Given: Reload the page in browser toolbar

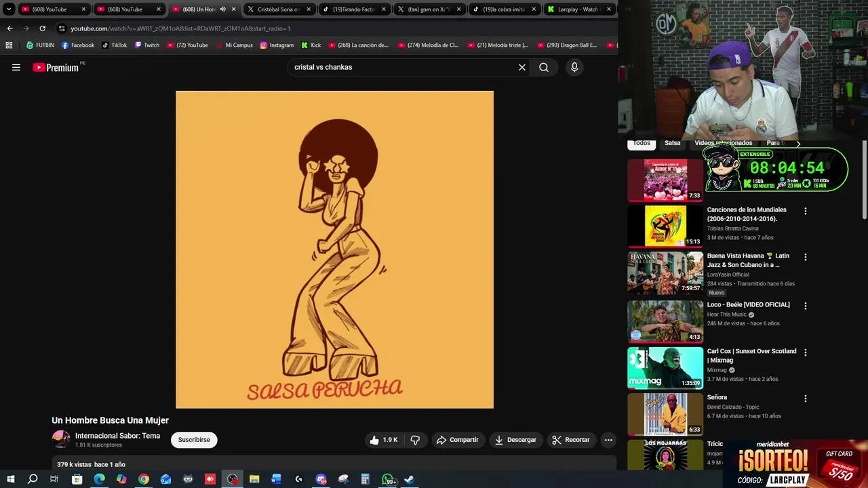Looking at the screenshot, I should (x=42, y=28).
